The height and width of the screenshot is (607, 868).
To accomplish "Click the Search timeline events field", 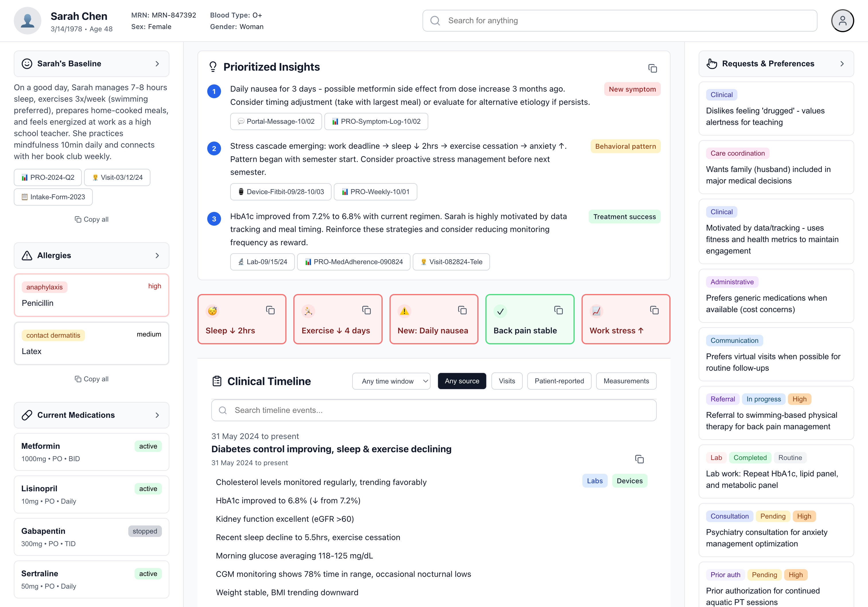I will (434, 410).
